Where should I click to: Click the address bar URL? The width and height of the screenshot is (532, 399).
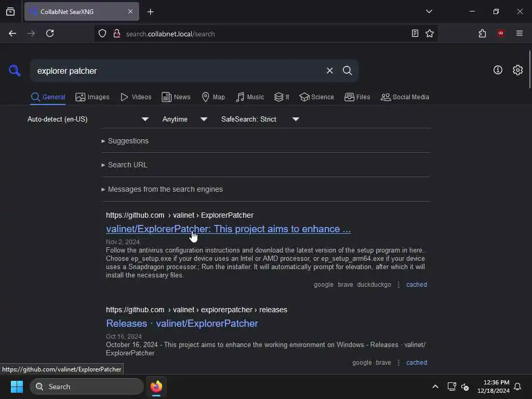coord(170,34)
